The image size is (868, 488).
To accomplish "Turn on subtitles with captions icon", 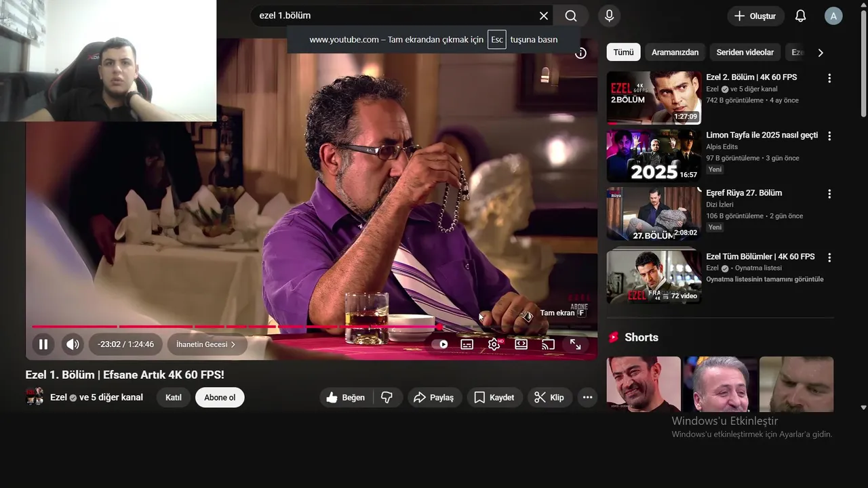I will point(467,344).
